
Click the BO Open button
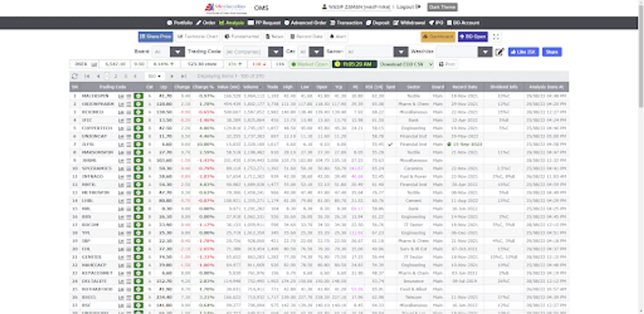473,37
